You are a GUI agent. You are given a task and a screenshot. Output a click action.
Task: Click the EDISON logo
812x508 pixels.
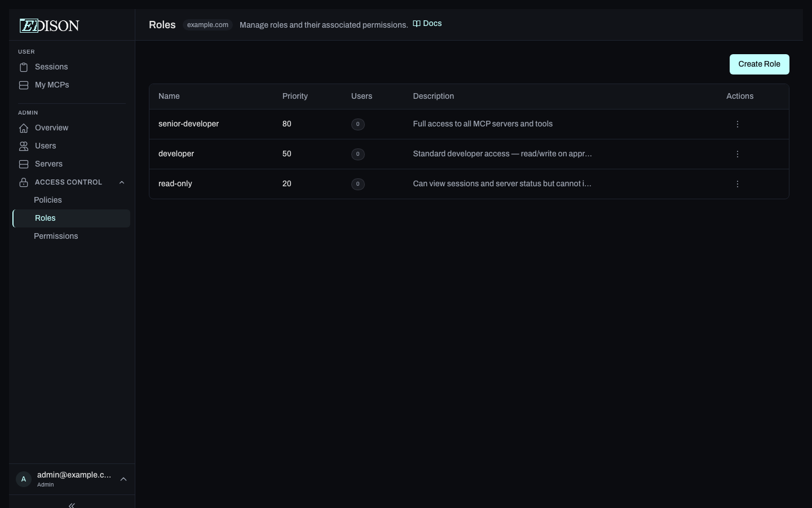tap(49, 25)
